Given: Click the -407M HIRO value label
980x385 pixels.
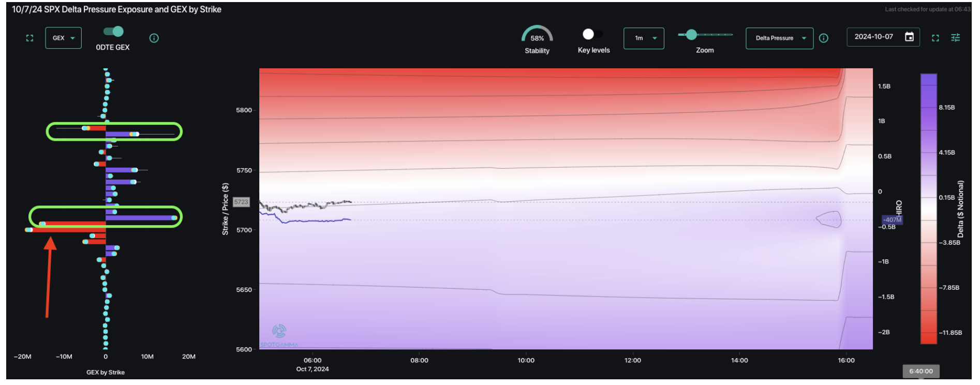Looking at the screenshot, I should point(892,220).
